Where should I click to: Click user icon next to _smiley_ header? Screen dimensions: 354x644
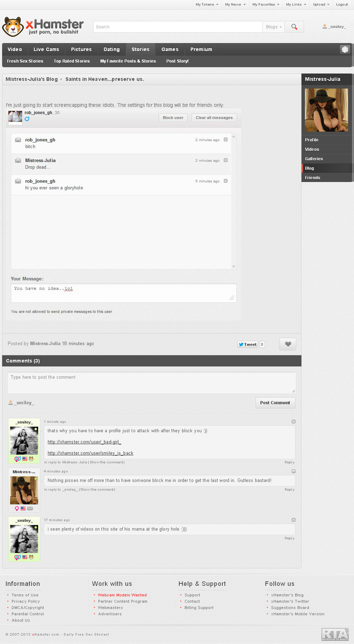click(x=325, y=26)
